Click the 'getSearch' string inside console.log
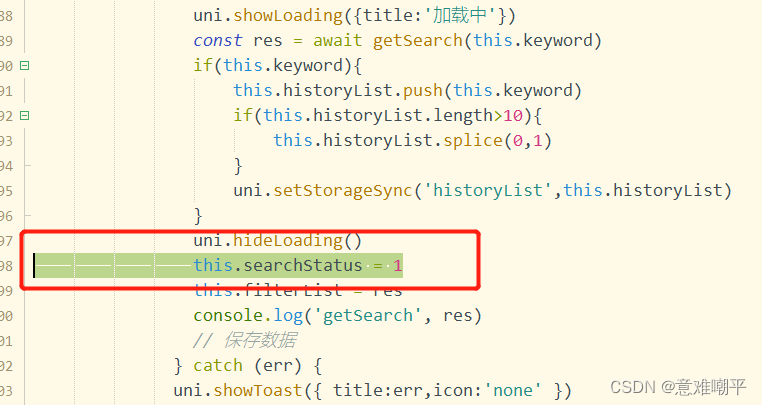Screen dimensions: 762x405 click(x=368, y=316)
